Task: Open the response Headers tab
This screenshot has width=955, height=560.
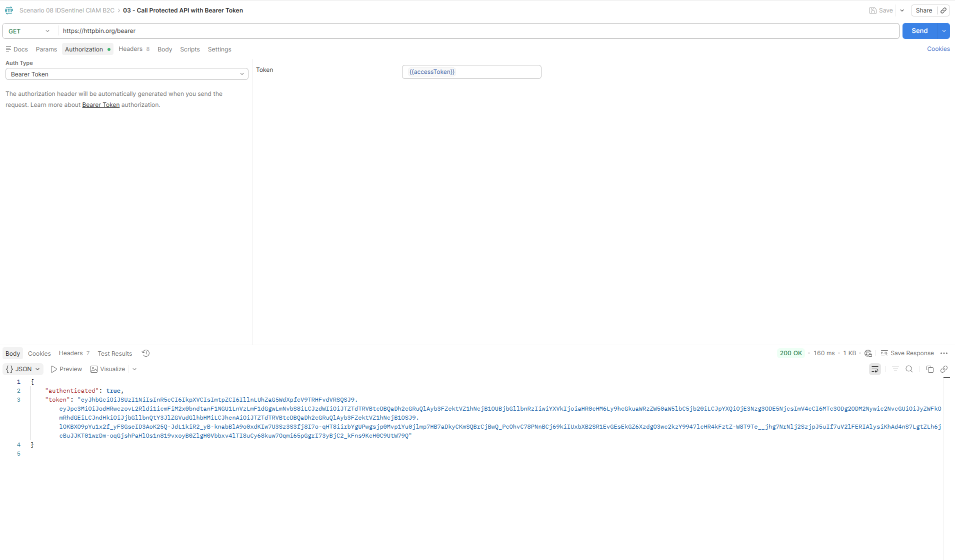Action: (74, 353)
